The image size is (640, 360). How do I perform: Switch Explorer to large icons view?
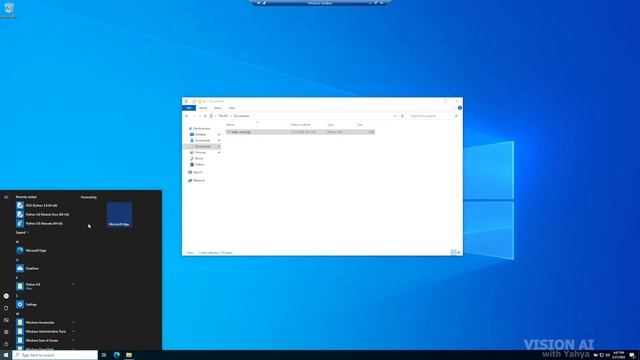(459, 253)
